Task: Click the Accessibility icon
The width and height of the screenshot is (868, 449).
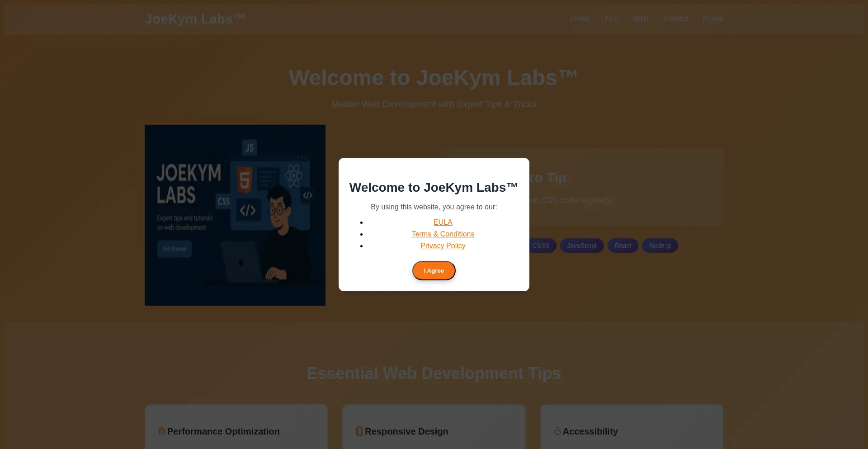Action: (x=557, y=431)
